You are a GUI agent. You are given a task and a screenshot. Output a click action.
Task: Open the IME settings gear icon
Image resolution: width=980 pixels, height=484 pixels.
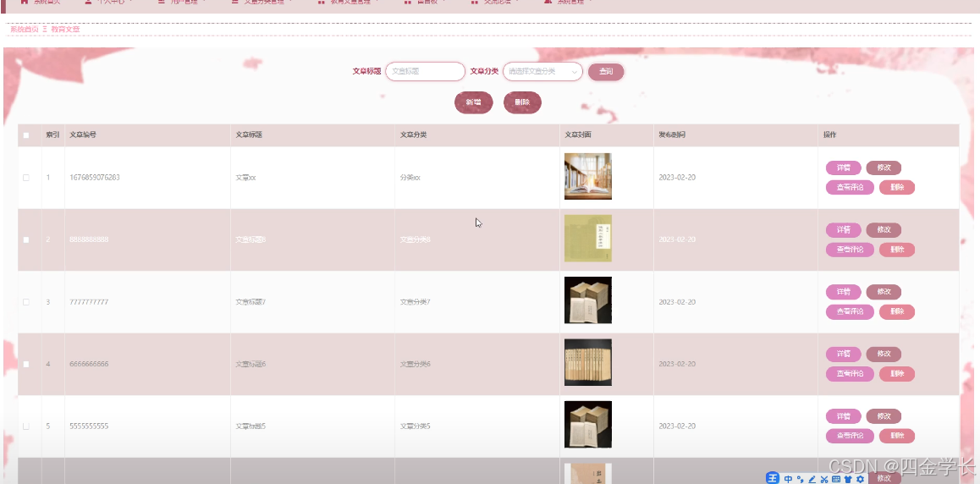point(860,479)
